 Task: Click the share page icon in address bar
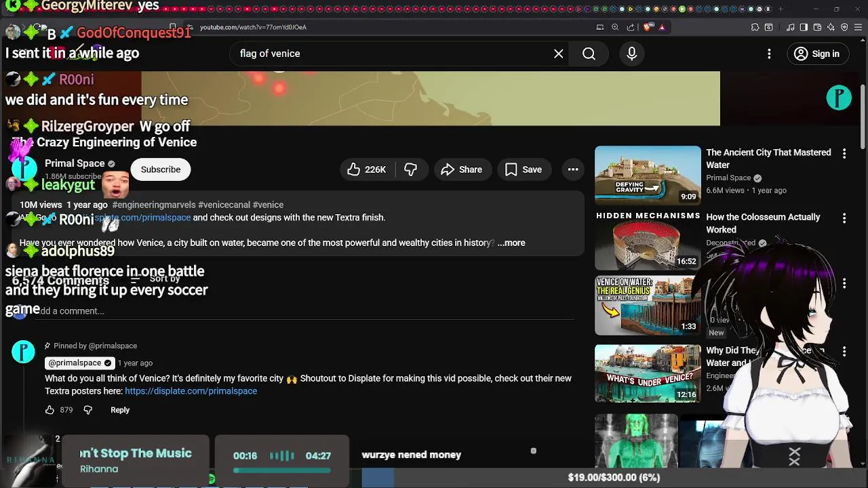click(631, 27)
